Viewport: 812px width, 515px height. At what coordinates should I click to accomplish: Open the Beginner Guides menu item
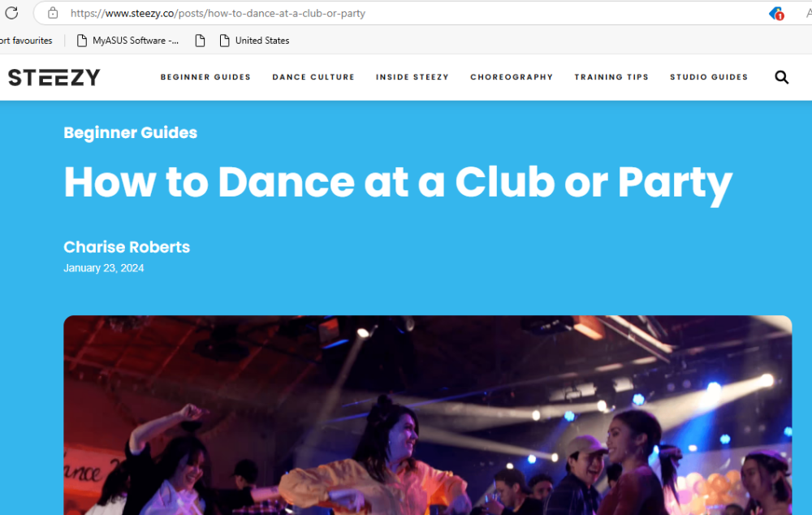coord(205,77)
